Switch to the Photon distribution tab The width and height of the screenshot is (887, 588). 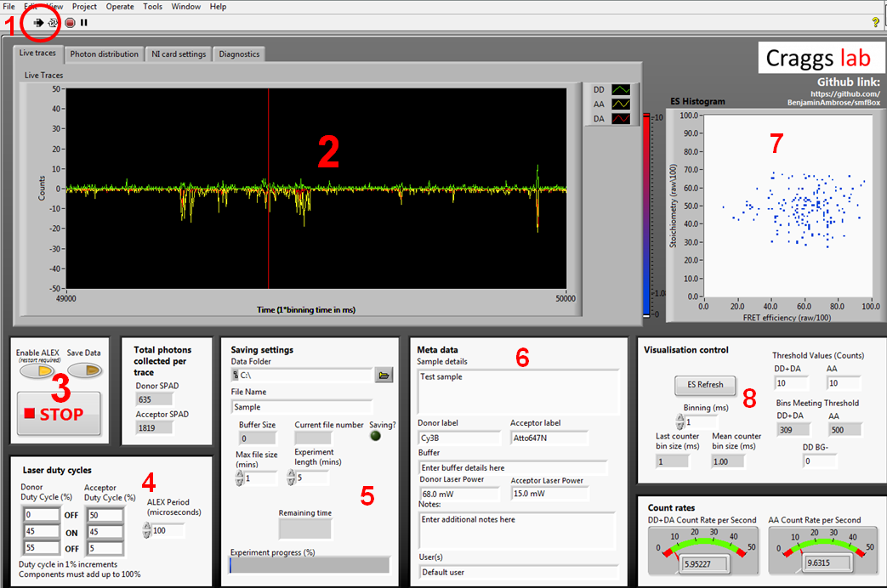pos(104,54)
